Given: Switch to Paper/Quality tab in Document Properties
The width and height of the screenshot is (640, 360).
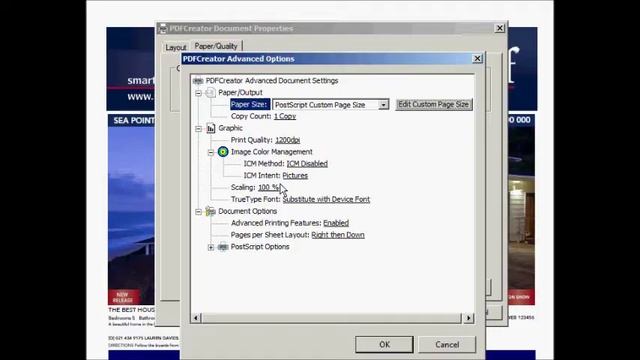Looking at the screenshot, I should click(x=216, y=46).
